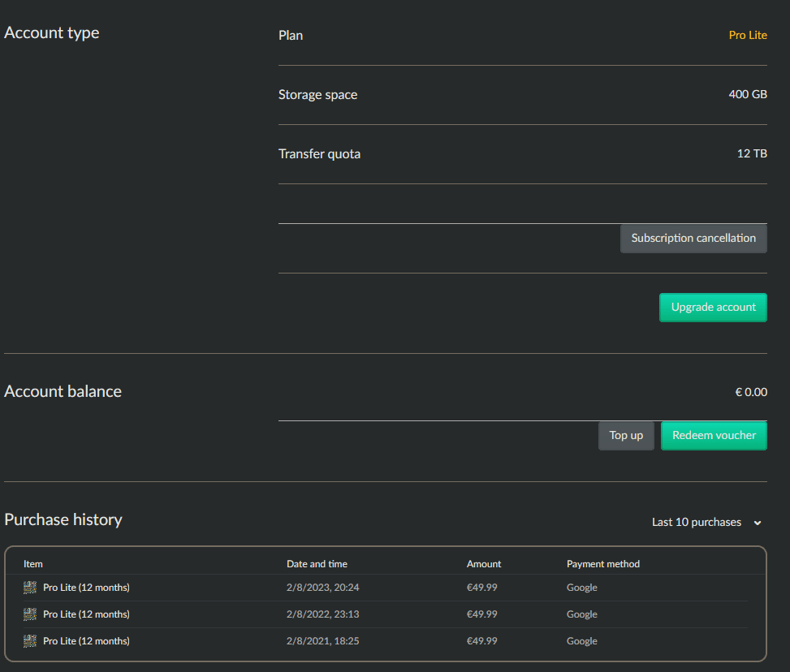
Task: Click the icon of the 2022 Pro Lite purchase
Action: point(30,614)
